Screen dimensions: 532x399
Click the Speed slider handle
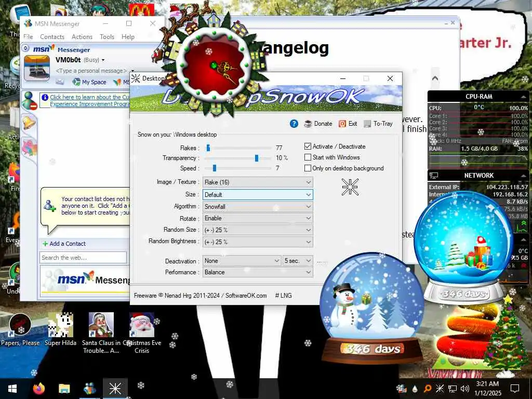(215, 168)
